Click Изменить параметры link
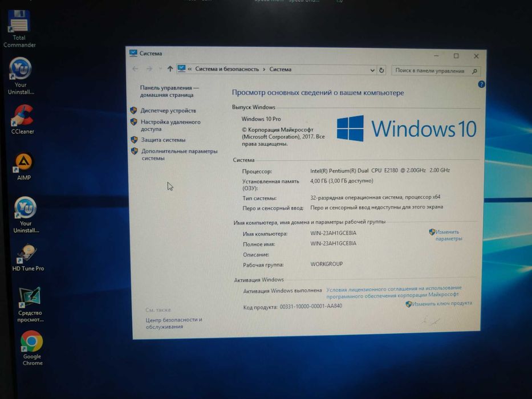This screenshot has width=532, height=399. pos(449,235)
